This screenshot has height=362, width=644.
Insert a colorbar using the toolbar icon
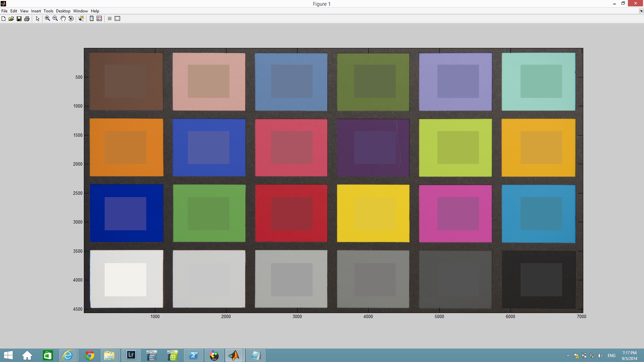coord(92,19)
